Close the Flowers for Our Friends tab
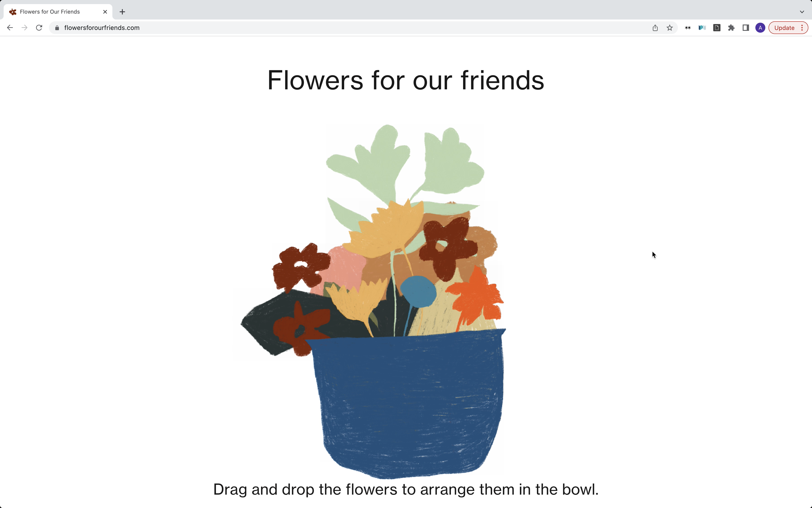Screen dimensions: 812x508 click(105, 12)
